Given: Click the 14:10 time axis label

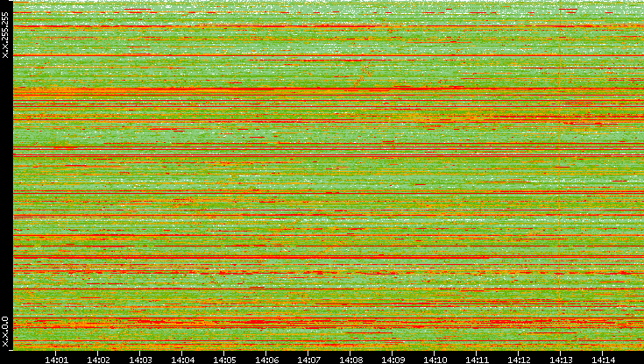Looking at the screenshot, I should [x=435, y=360].
